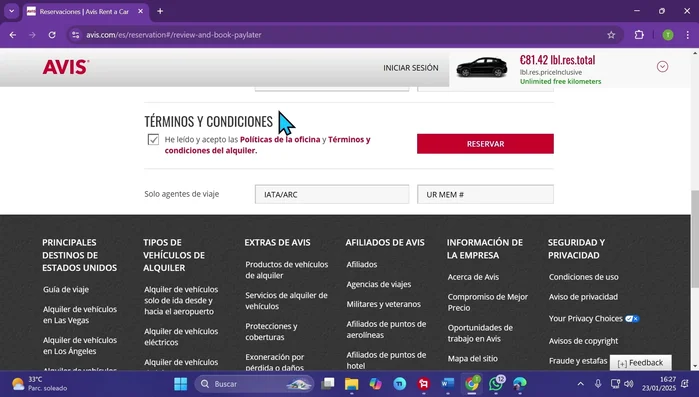Open Google Chrome on the taskbar
699x397 pixels.
(472, 384)
